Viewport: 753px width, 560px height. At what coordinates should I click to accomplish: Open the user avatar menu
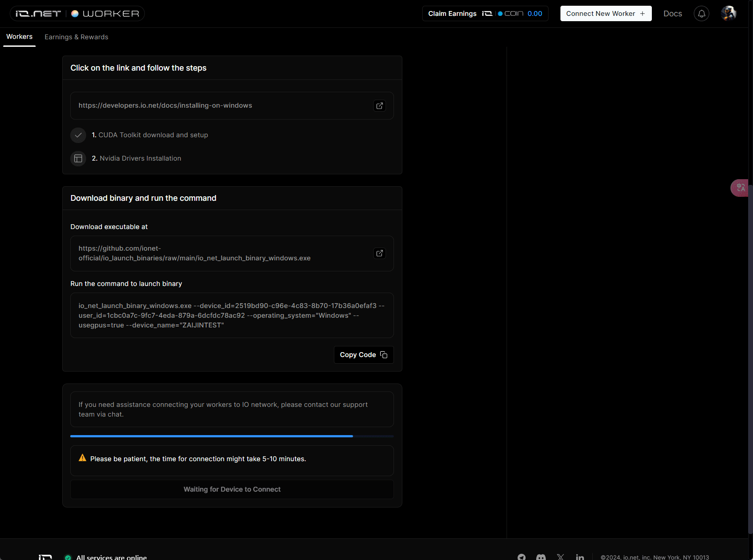click(x=728, y=14)
